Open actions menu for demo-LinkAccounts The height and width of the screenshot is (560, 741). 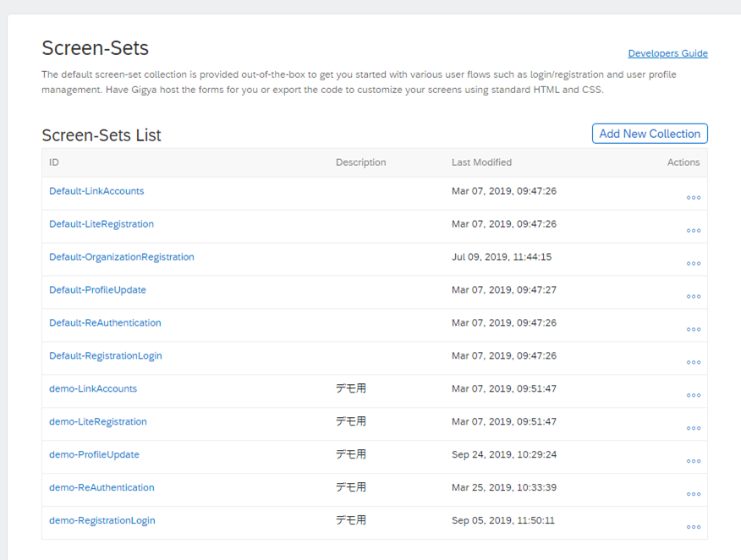[x=694, y=395]
